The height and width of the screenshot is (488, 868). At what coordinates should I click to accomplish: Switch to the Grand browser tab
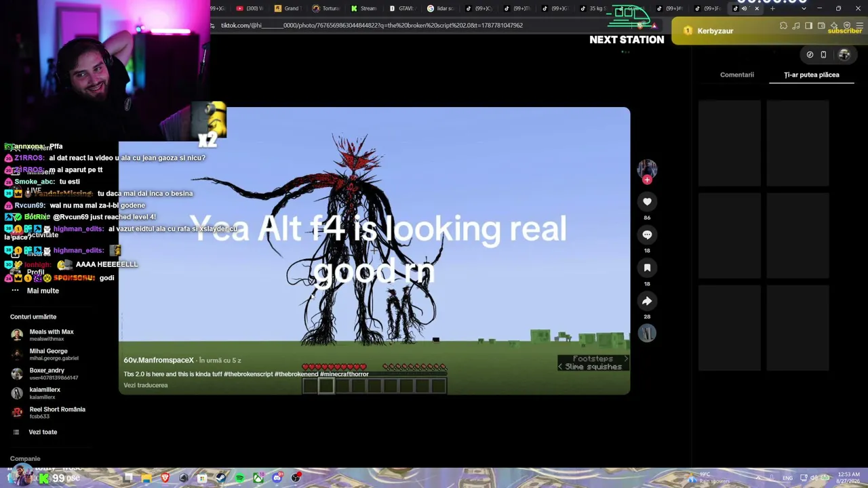point(290,8)
